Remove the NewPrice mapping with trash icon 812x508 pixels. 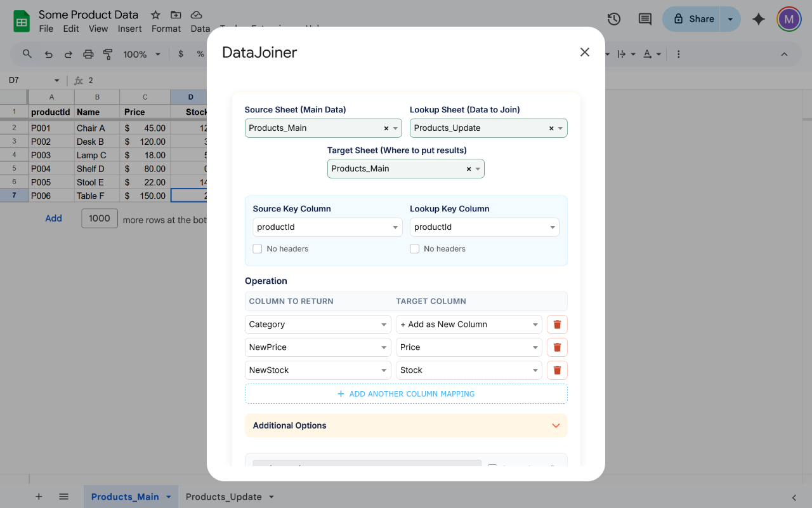tap(557, 347)
